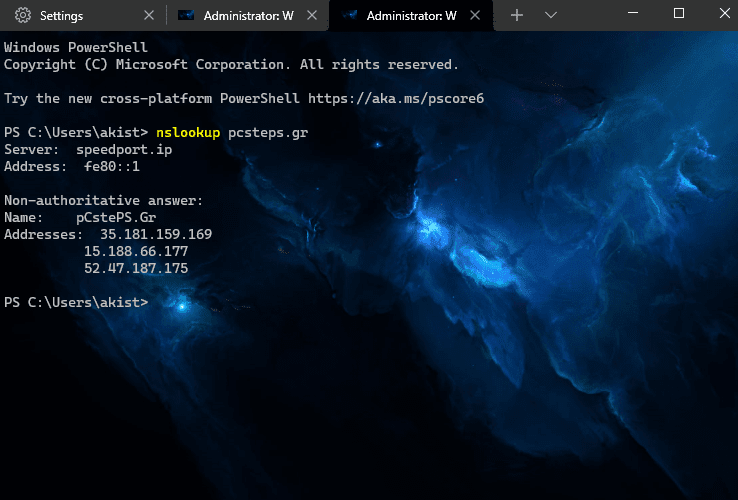Click the IP address 52.47.187.175
The image size is (738, 500).
point(136,268)
